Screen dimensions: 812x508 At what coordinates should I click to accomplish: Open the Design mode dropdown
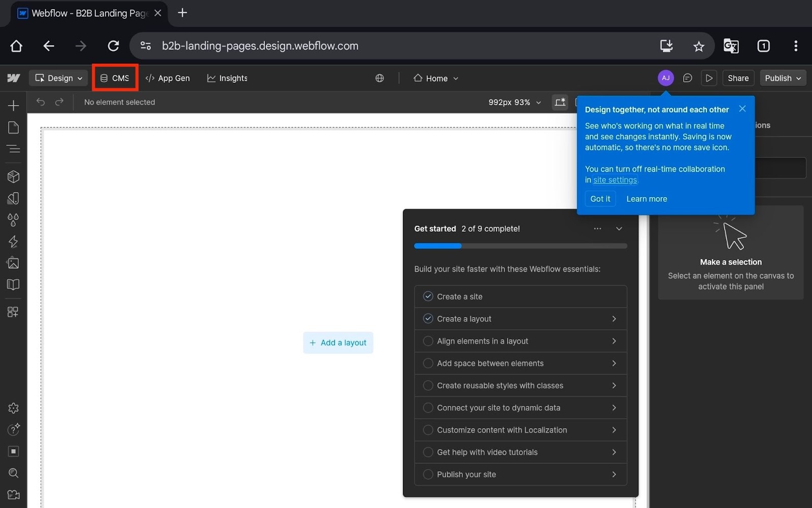(x=58, y=78)
